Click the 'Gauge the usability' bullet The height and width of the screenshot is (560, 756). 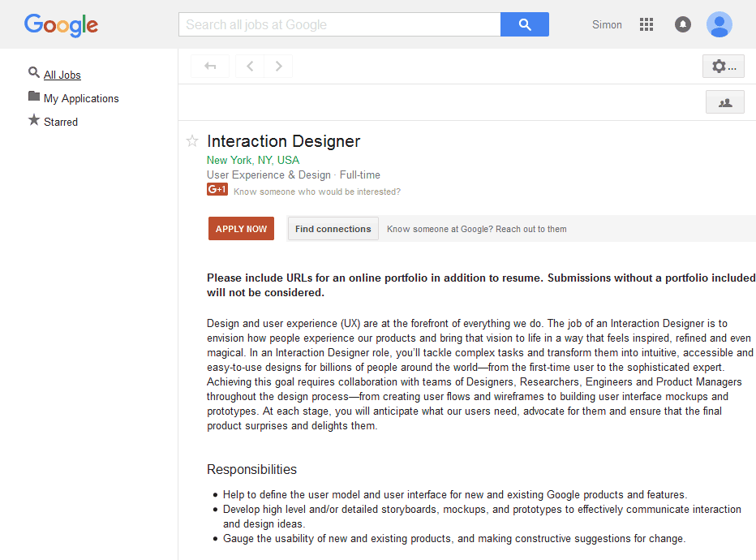pos(454,539)
